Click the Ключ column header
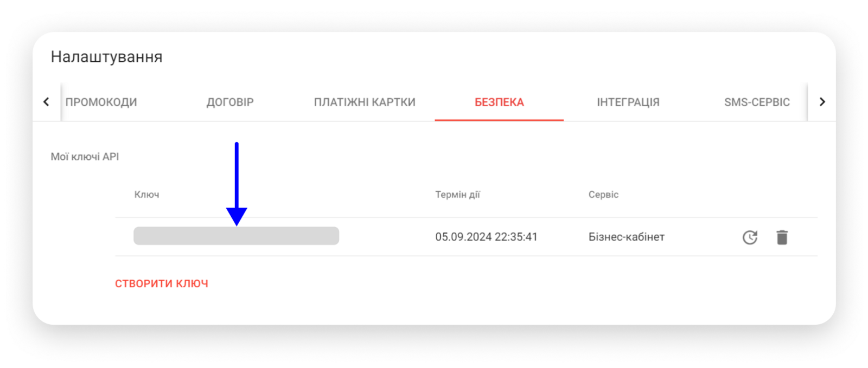The image size is (868, 368). (146, 195)
